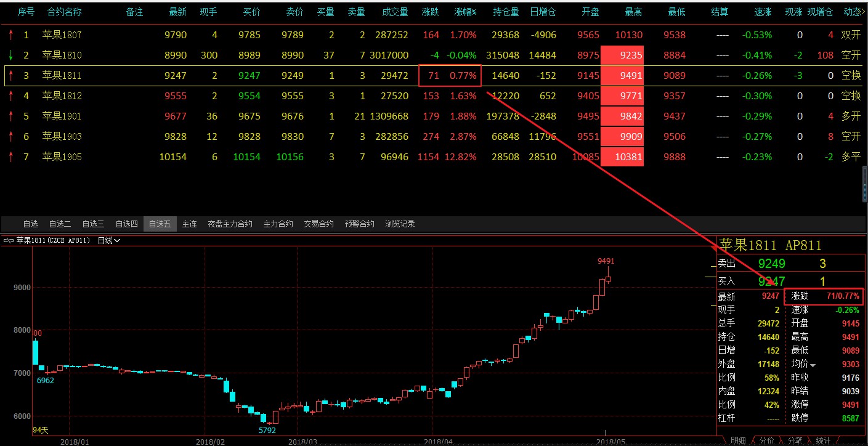Sort by the 成交量 column header
The image size is (868, 446).
coord(395,12)
